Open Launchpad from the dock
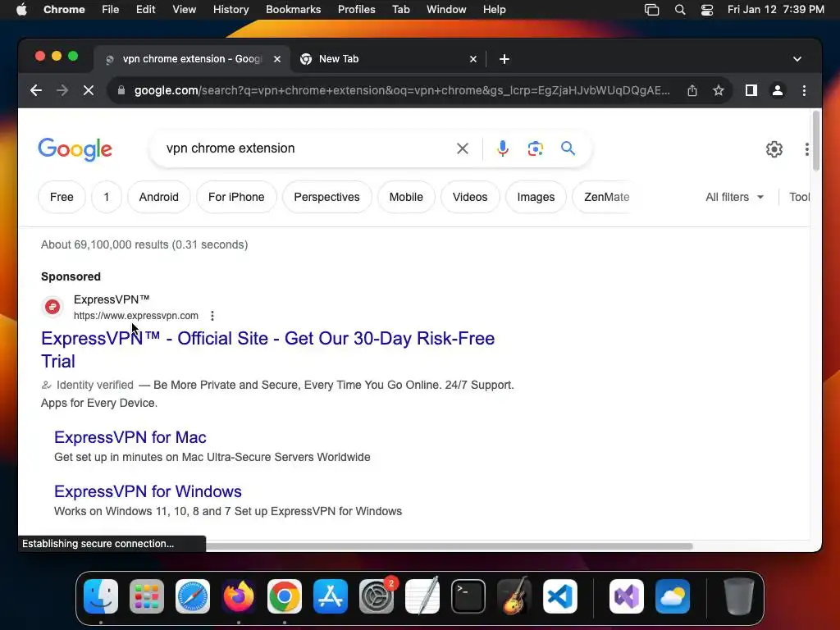The height and width of the screenshot is (630, 840). pos(147,596)
